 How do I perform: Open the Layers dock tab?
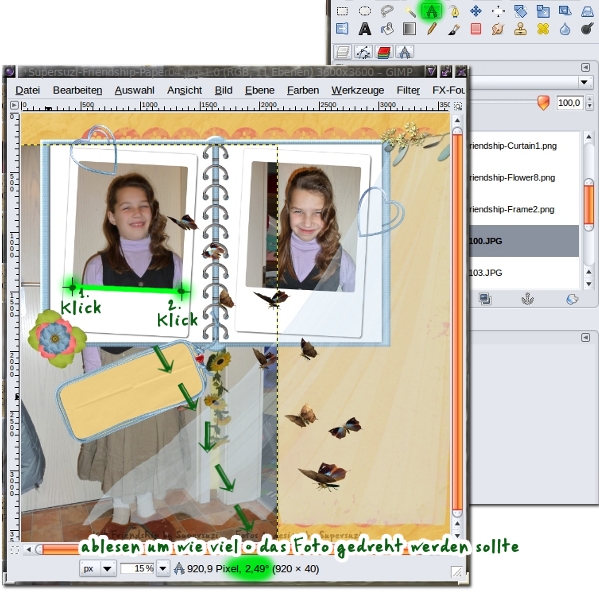pos(343,52)
